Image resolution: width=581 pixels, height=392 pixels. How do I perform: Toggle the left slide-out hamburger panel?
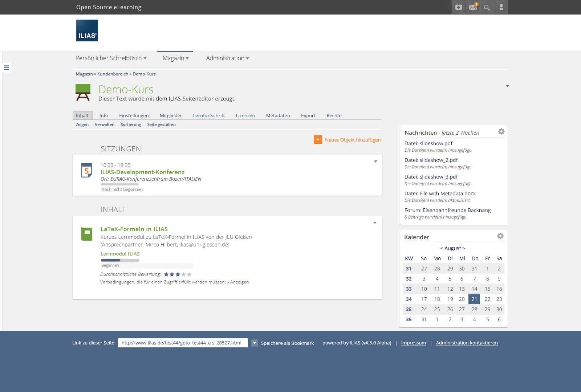[x=7, y=68]
